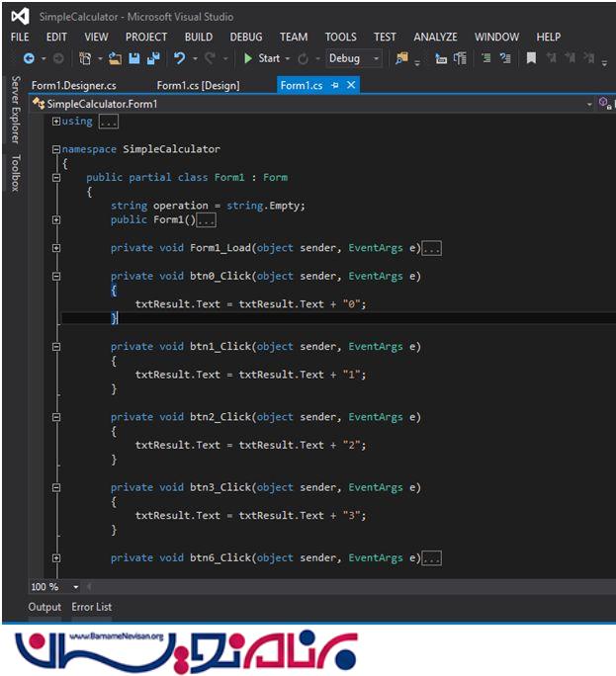The image size is (616, 676).
Task: Open the Toolbox side panel
Action: (x=16, y=173)
